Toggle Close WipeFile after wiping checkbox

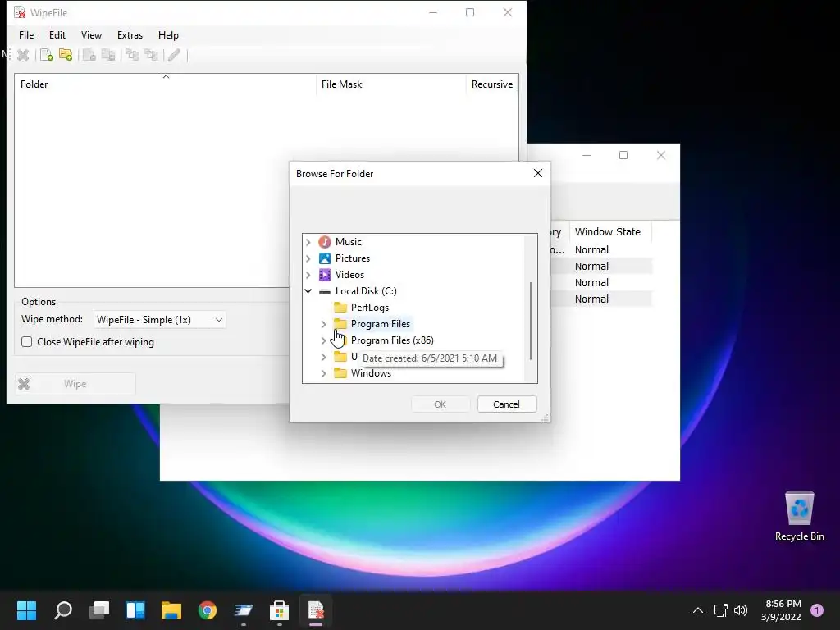(27, 342)
